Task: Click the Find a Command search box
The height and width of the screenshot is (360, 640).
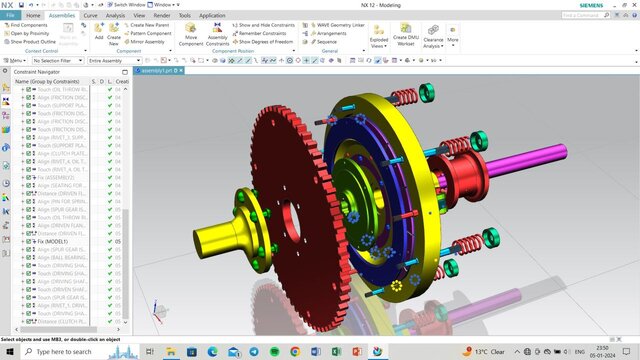Action: (x=585, y=15)
